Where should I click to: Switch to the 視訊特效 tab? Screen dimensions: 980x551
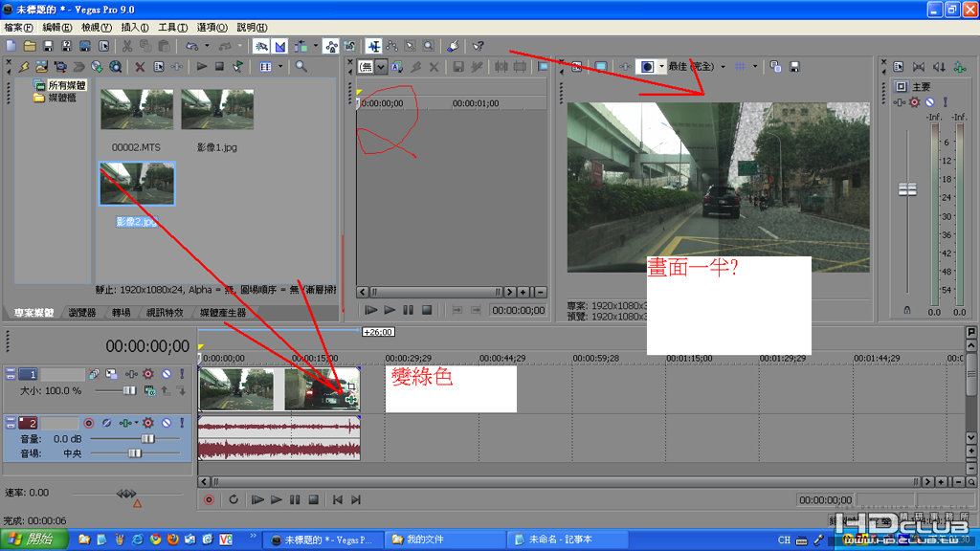(164, 313)
